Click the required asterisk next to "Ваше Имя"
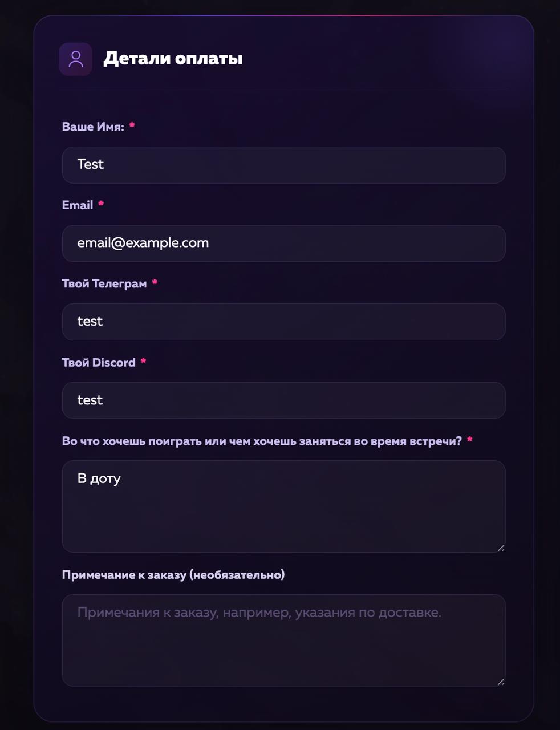 (x=132, y=125)
